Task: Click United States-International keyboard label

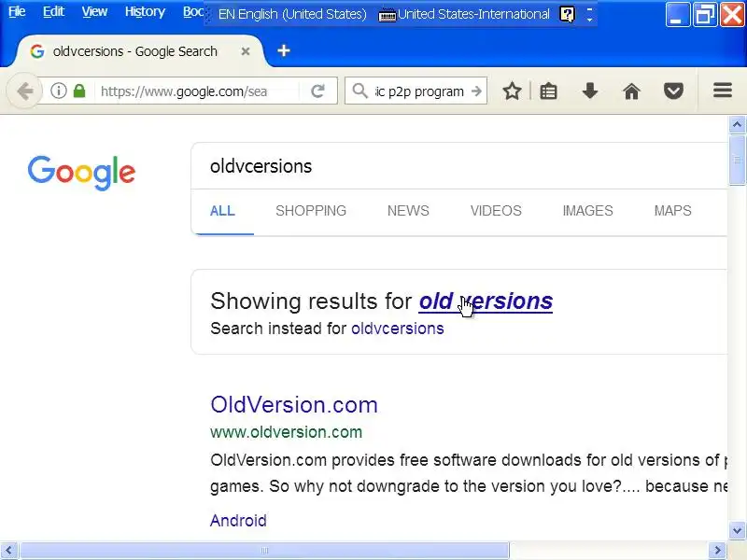Action: point(473,14)
